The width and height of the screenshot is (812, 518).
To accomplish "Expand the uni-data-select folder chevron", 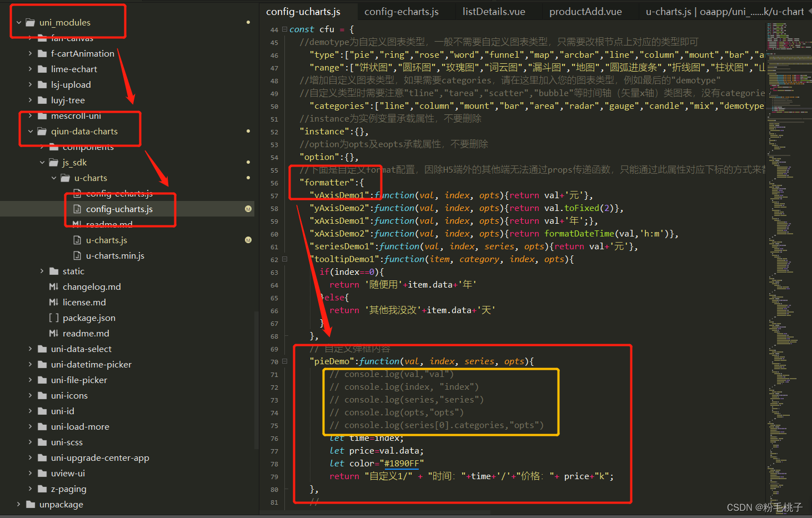I will click(30, 349).
